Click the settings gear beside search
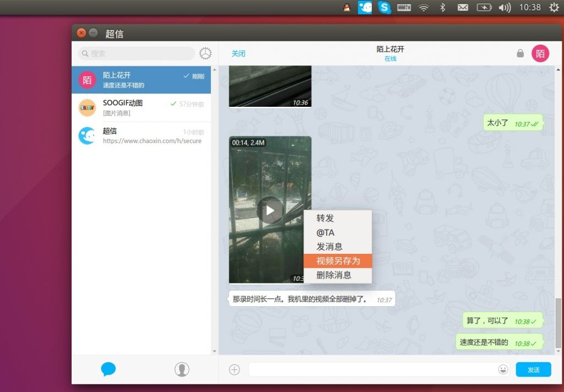Image resolution: width=564 pixels, height=392 pixels. coord(205,53)
